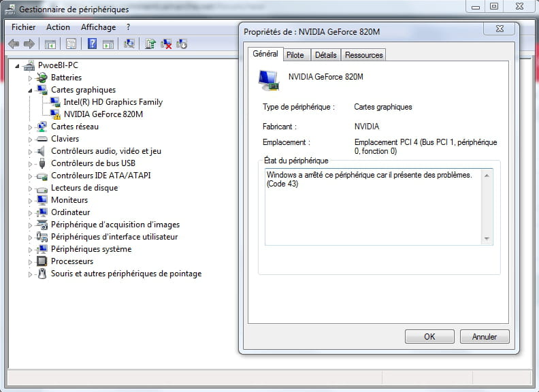The image size is (539, 392).
Task: Scan for hardware changes toolbar icon
Action: pos(129,44)
